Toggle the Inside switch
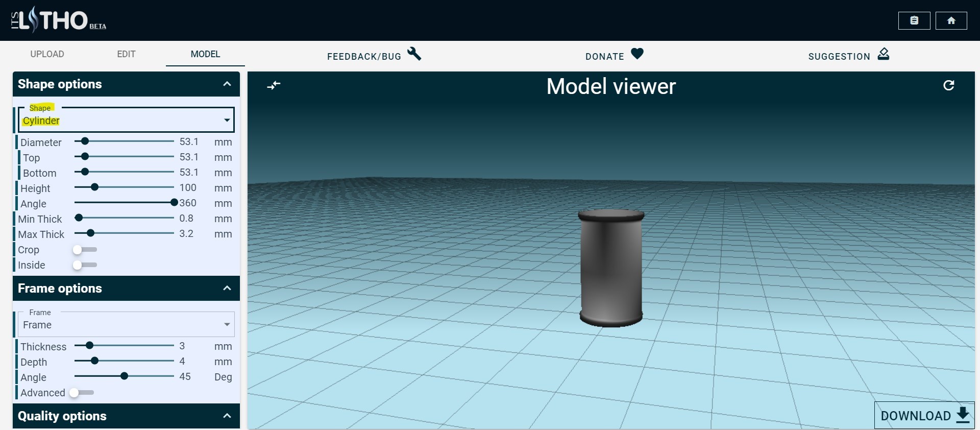The width and height of the screenshot is (980, 430). coord(85,265)
